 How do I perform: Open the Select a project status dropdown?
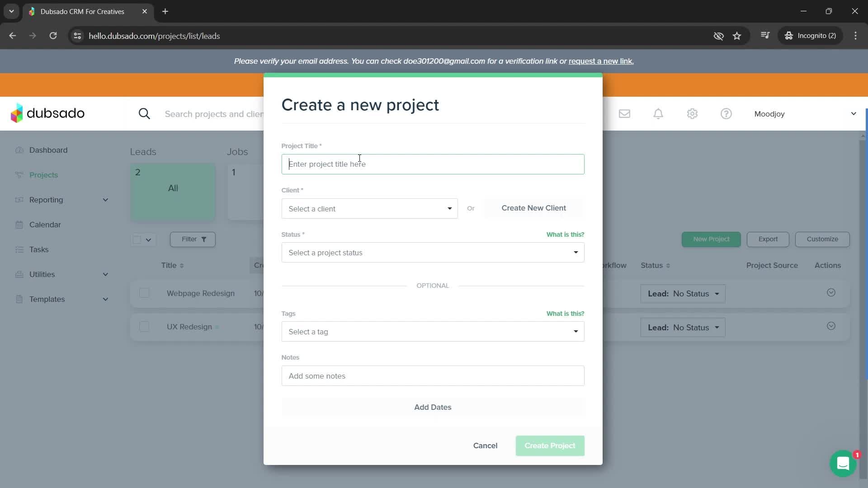(433, 252)
